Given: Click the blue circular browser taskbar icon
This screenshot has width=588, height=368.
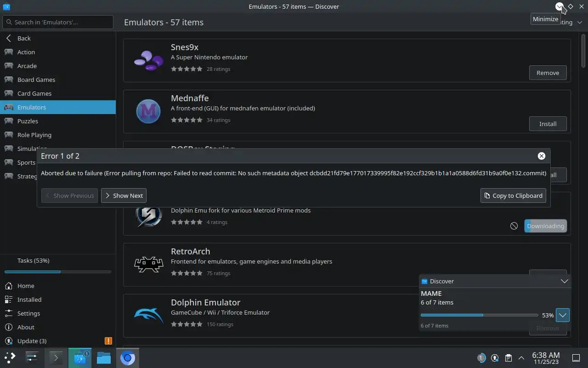Looking at the screenshot, I should click(128, 357).
